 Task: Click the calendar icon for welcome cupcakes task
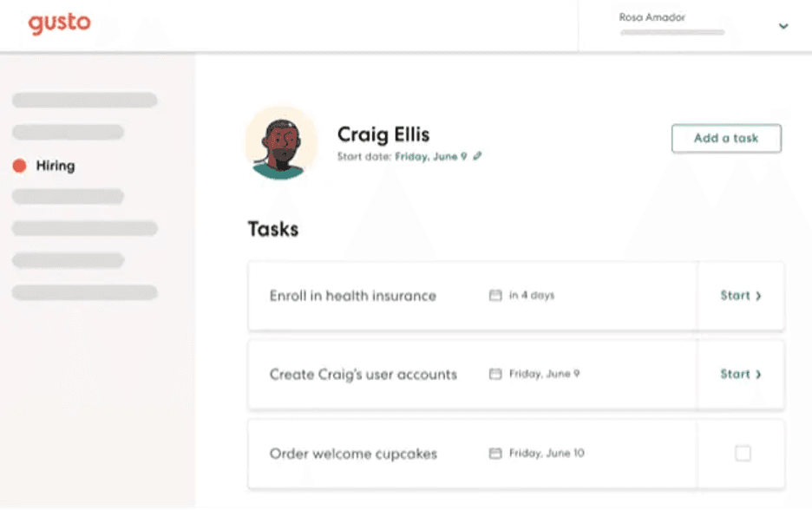click(x=495, y=453)
